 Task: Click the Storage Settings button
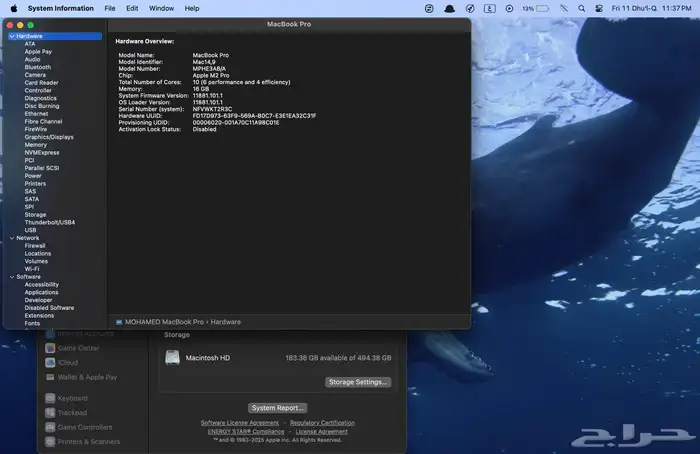tap(358, 382)
